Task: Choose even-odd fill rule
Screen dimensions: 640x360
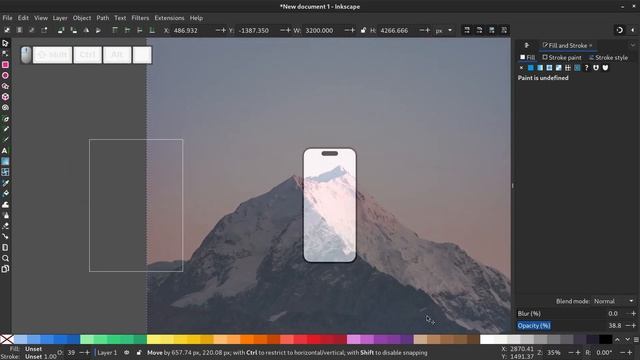Action: pyautogui.click(x=596, y=68)
